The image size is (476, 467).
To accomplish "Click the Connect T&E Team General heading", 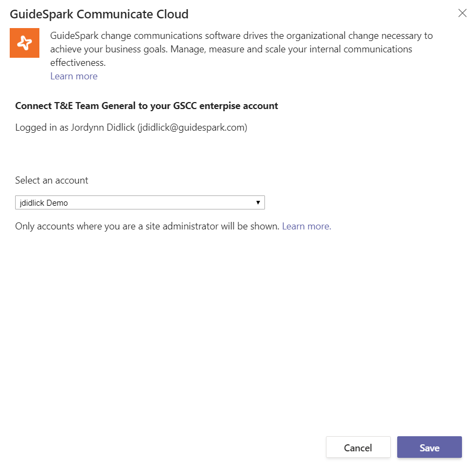I will [146, 106].
